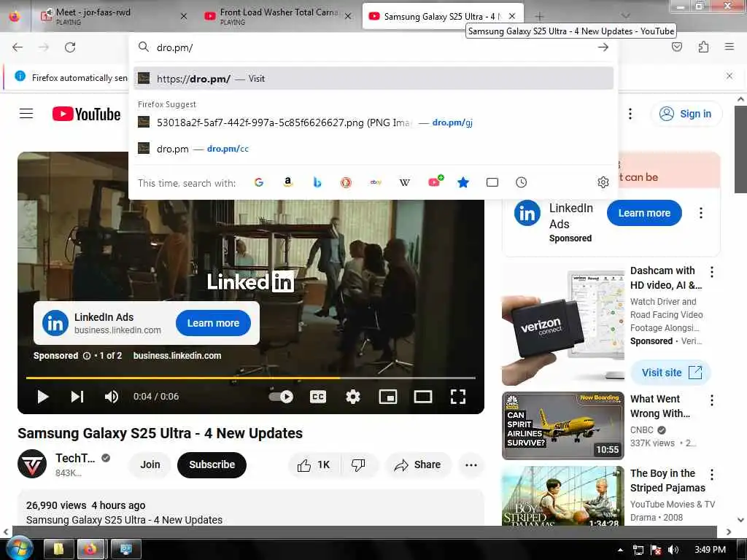Select the dro.pm/gj PNG image suggestion
The height and width of the screenshot is (560, 747).
coord(373,122)
